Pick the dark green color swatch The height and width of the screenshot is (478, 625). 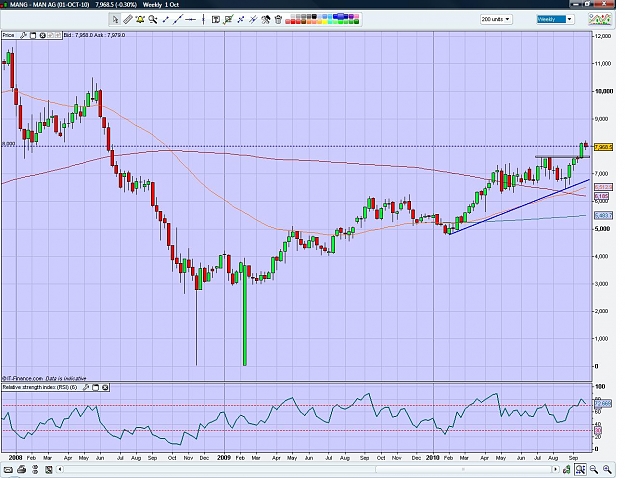[x=356, y=22]
